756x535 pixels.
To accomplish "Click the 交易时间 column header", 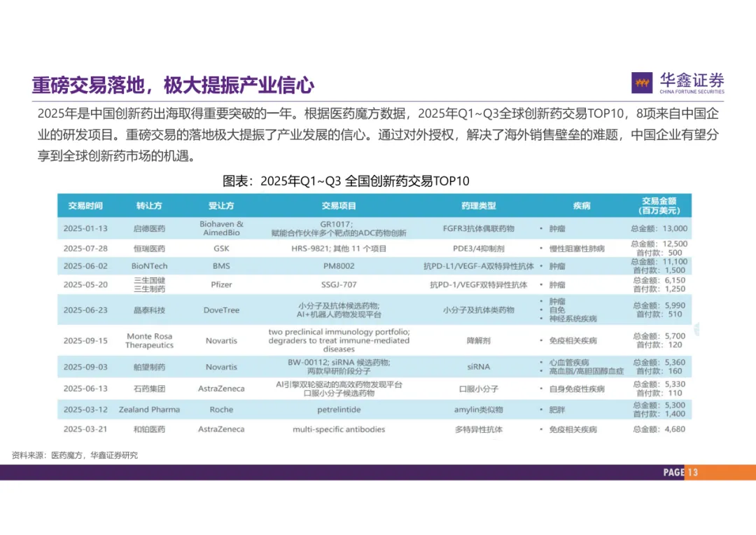I will tap(85, 205).
